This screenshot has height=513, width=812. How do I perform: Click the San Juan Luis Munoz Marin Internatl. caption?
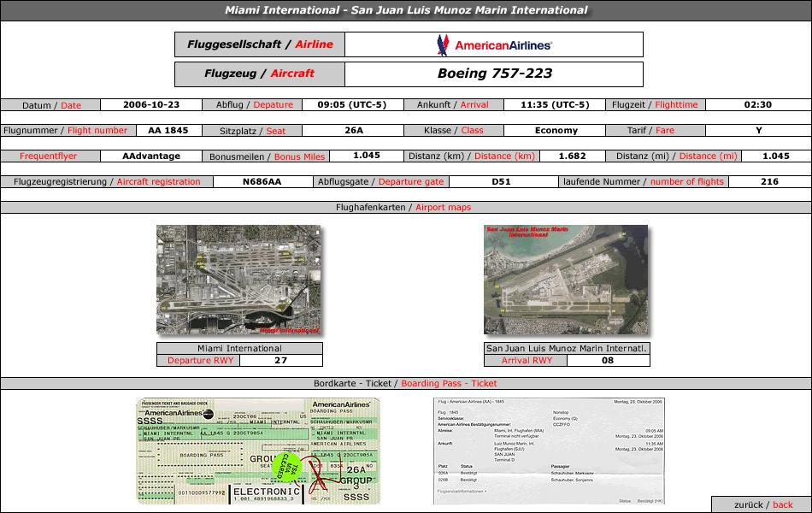567,348
